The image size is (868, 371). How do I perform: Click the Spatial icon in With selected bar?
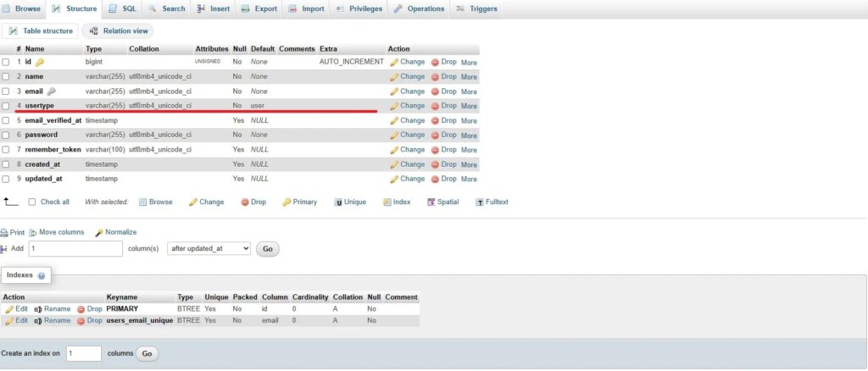point(431,202)
